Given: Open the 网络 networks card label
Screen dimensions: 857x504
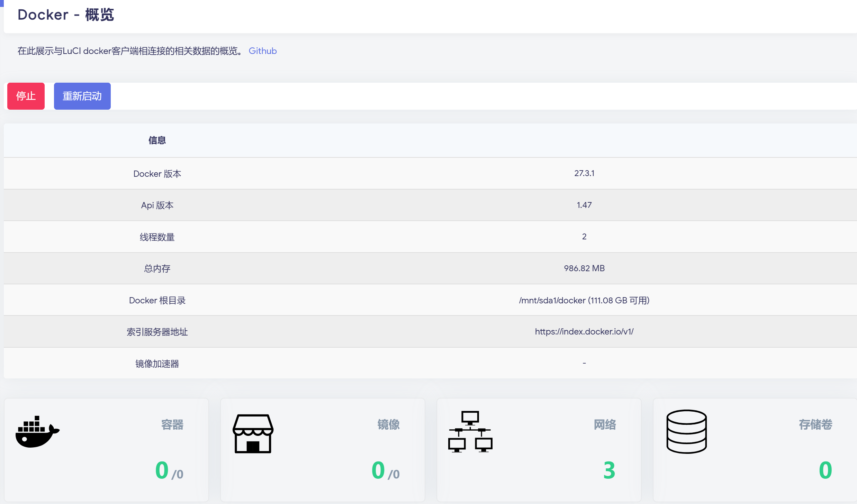Looking at the screenshot, I should coord(605,424).
